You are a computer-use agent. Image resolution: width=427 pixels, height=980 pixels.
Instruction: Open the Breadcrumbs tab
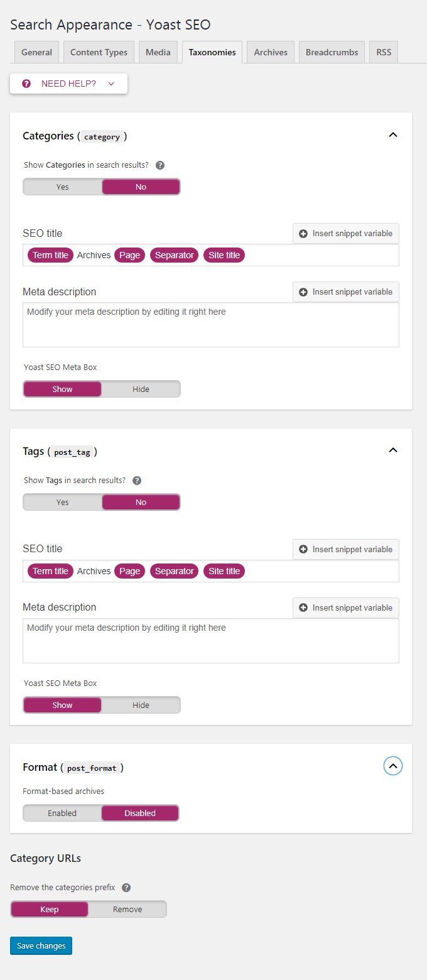(x=332, y=52)
